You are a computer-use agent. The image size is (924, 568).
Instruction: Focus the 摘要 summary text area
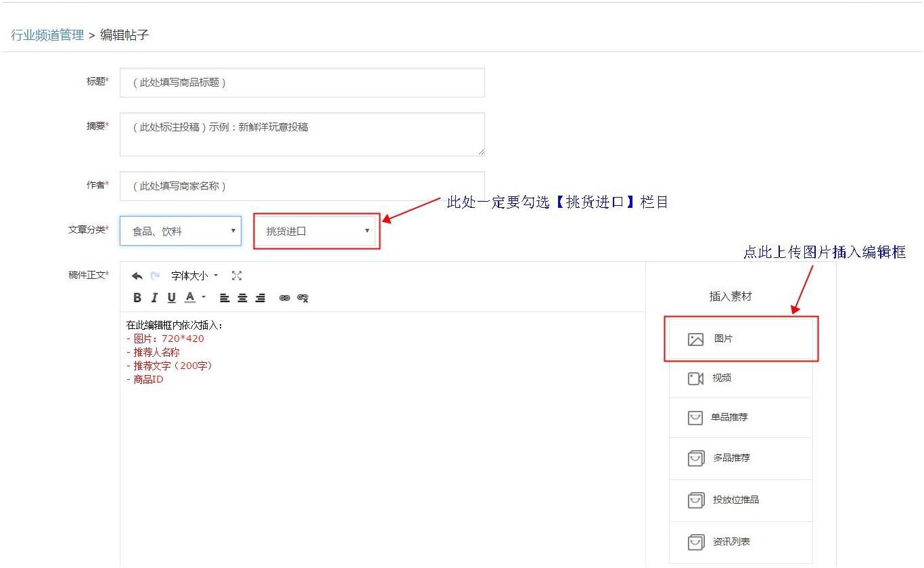tap(302, 134)
